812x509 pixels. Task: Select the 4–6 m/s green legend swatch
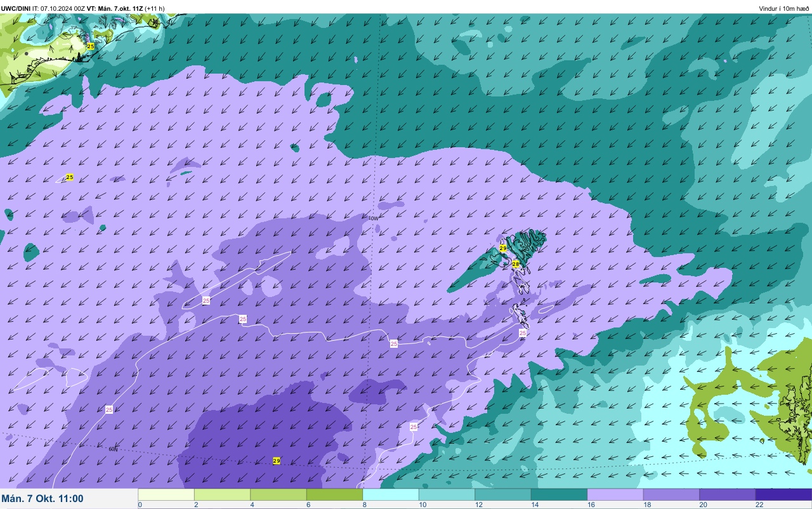[x=278, y=494]
